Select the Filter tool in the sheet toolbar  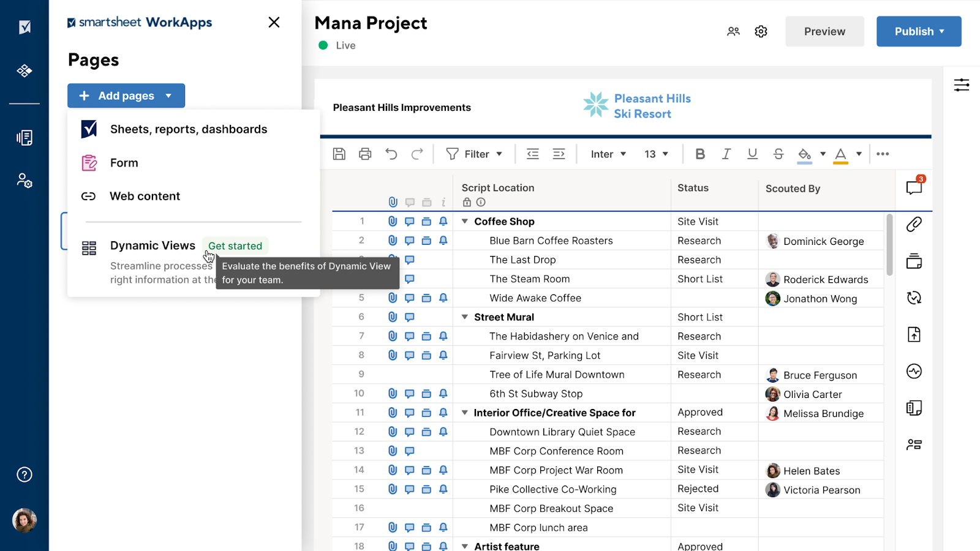pyautogui.click(x=475, y=154)
